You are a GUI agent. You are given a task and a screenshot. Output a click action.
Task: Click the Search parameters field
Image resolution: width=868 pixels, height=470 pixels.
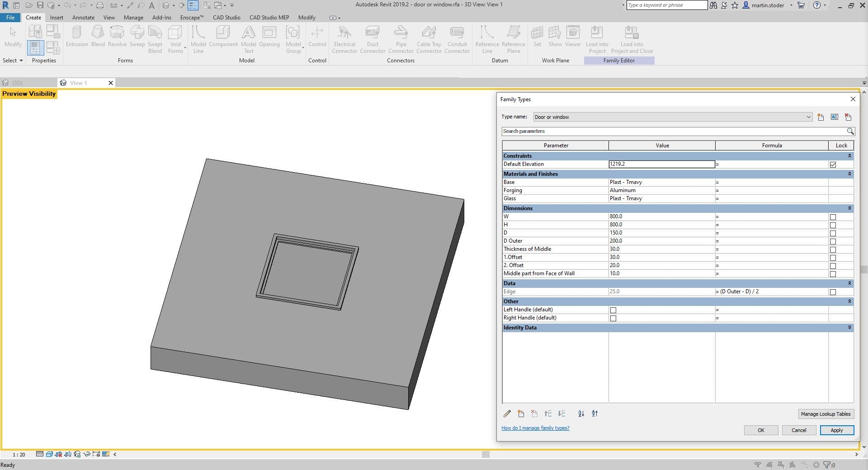pos(674,131)
